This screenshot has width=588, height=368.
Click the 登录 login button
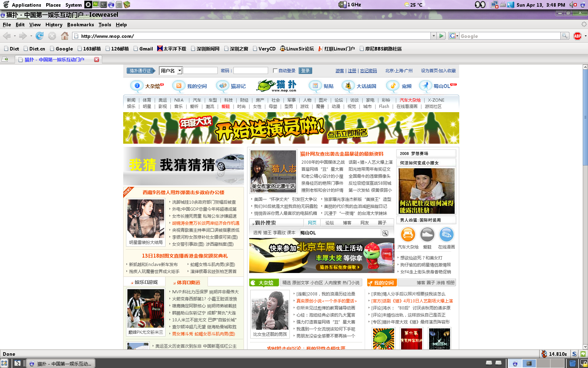(x=305, y=71)
